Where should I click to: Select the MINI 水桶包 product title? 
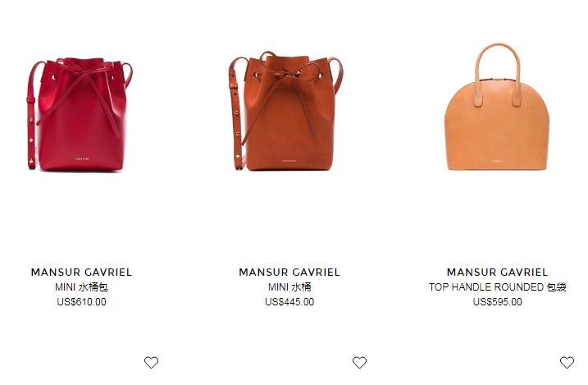[x=81, y=287]
